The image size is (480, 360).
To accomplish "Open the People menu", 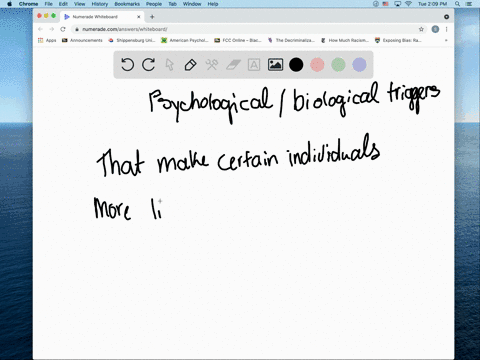I will (154, 4).
